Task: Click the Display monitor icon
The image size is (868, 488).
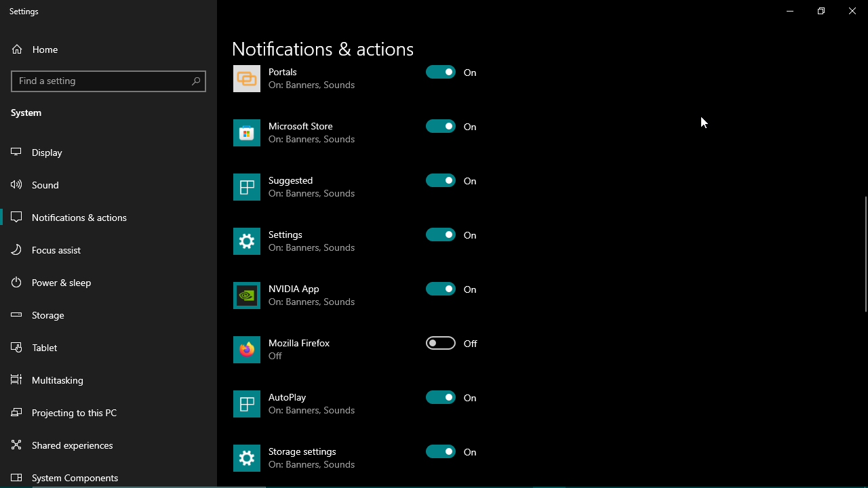Action: point(17,152)
